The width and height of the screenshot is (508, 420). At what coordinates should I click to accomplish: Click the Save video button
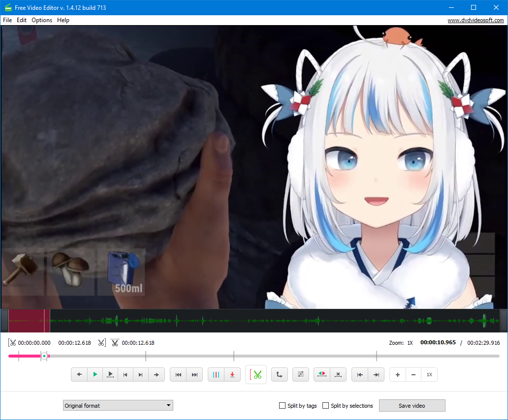[x=412, y=406]
